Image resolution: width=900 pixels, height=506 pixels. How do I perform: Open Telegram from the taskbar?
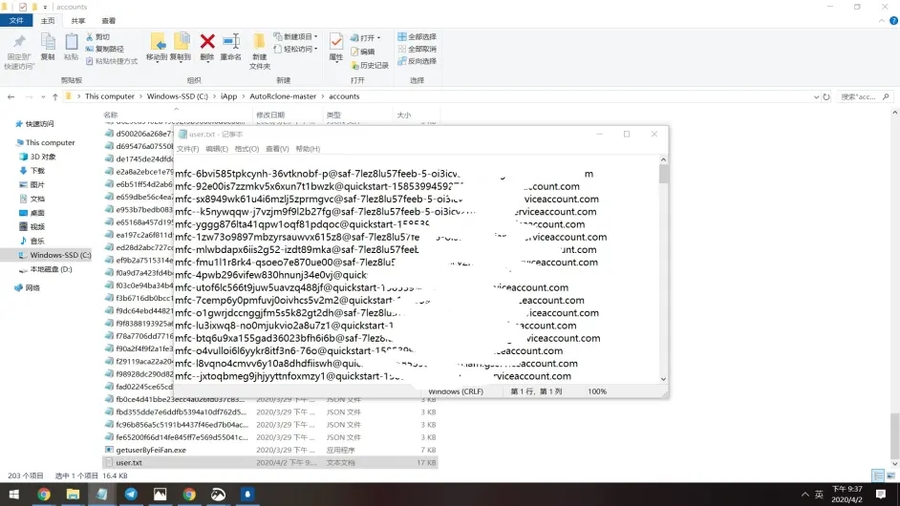[x=131, y=494]
